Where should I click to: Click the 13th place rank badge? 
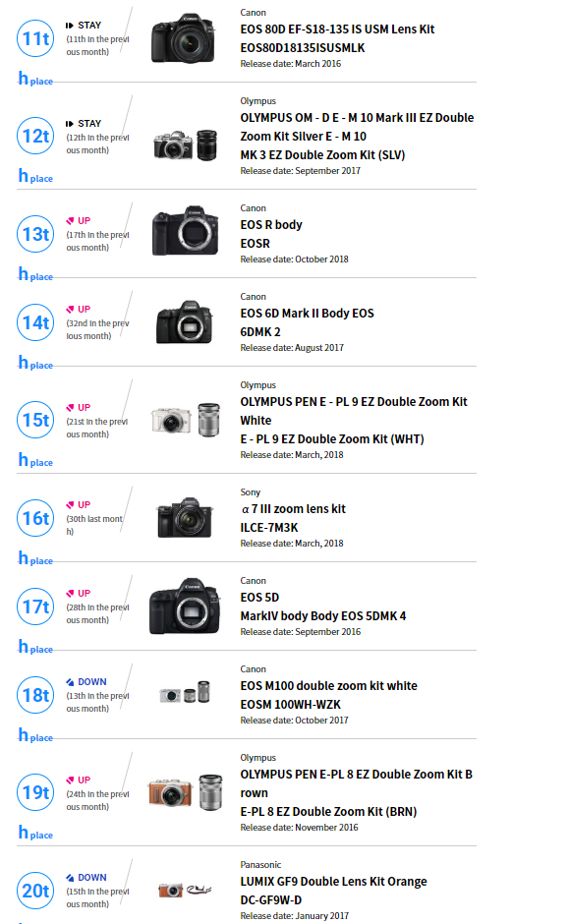coord(35,234)
